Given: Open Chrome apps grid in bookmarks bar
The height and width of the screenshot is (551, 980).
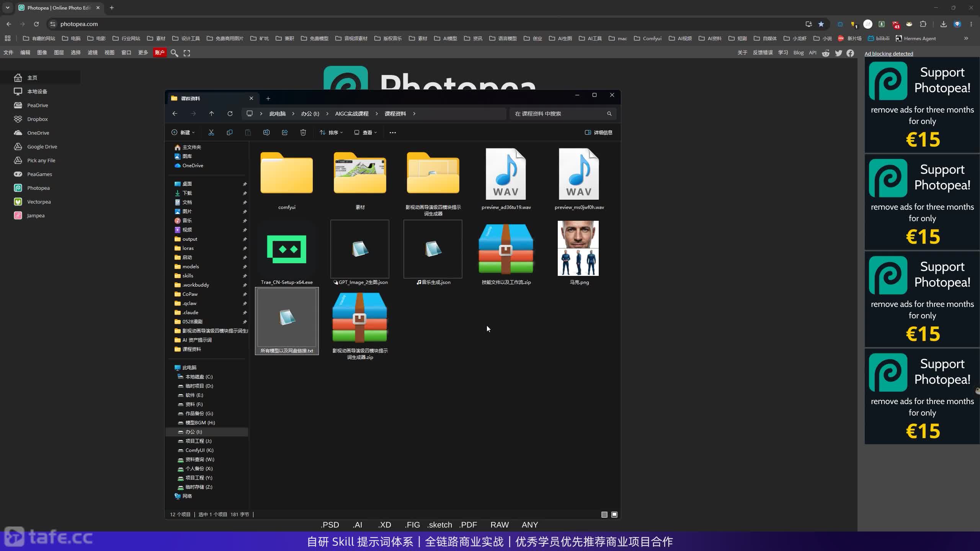Looking at the screenshot, I should click(8, 38).
